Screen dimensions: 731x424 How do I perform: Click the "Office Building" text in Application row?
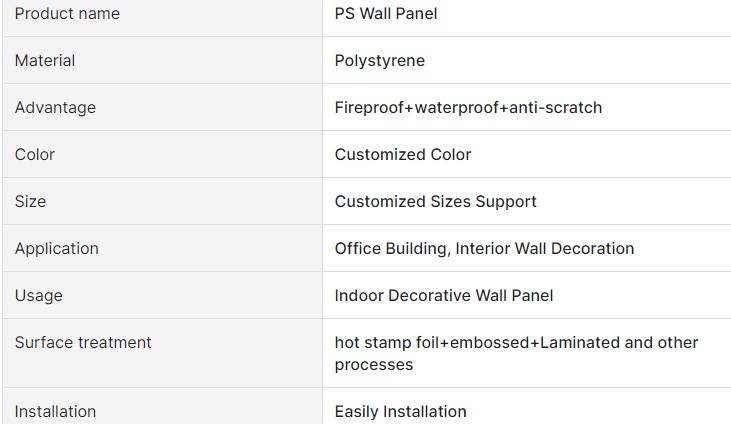coord(390,248)
